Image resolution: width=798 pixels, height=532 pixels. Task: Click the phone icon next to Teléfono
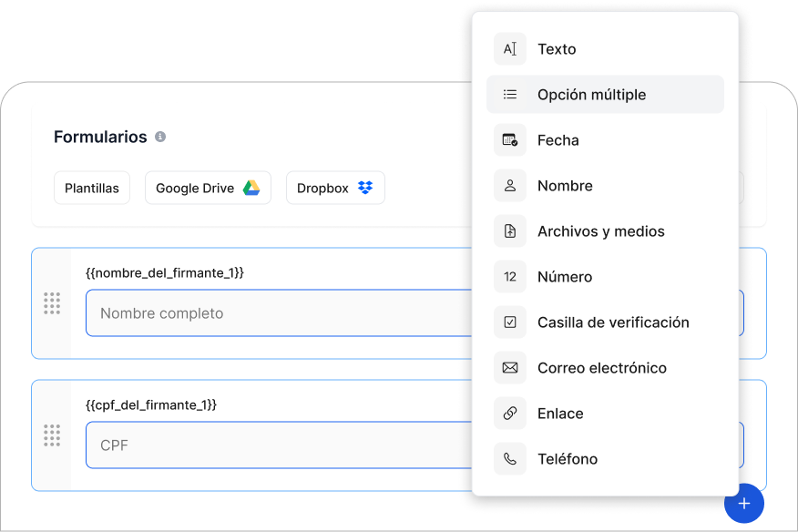click(510, 459)
